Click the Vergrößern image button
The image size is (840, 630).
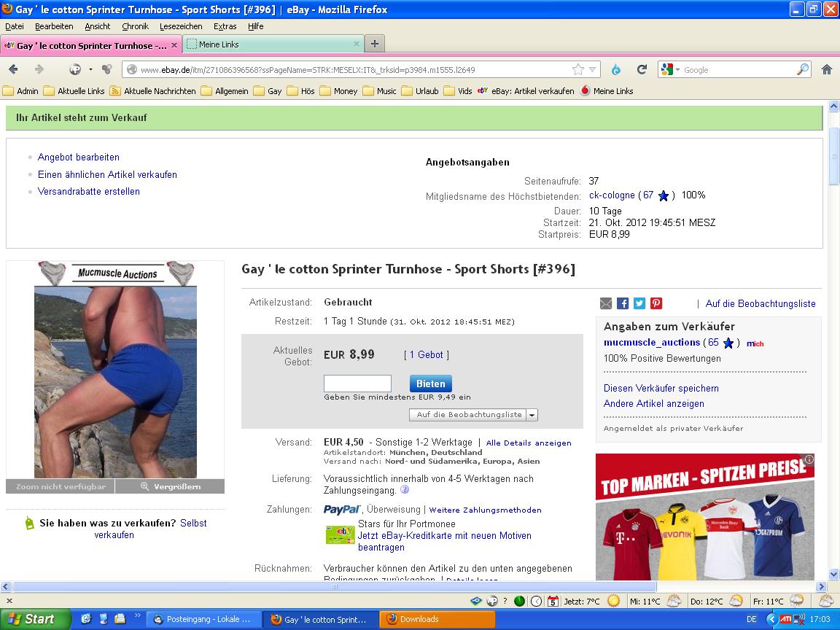171,486
